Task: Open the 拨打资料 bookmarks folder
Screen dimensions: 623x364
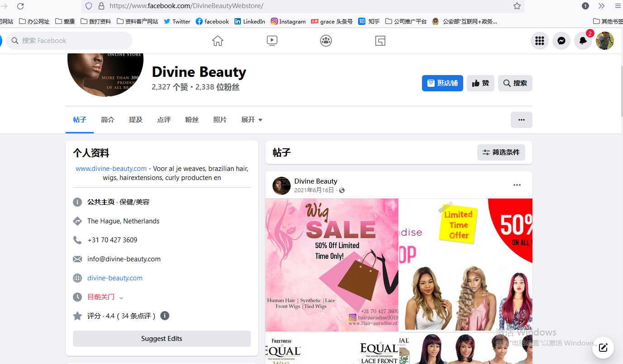Action: coord(96,21)
